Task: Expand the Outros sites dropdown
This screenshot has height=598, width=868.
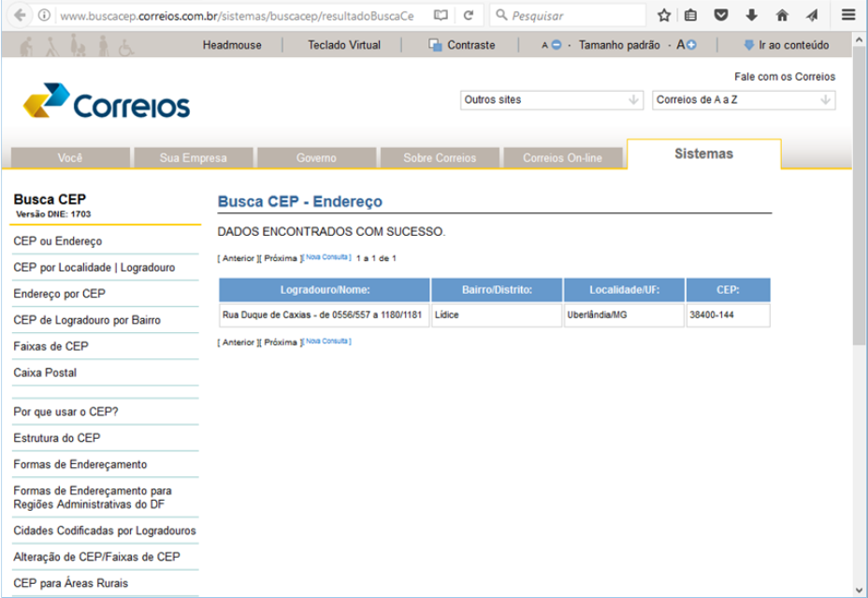Action: [x=551, y=100]
